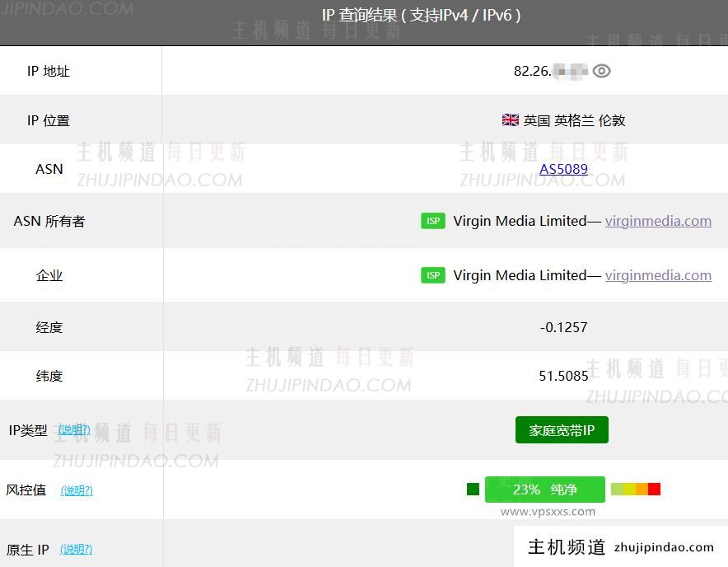The width and height of the screenshot is (728, 567).
Task: Open the 说明 link next to 风控值
Action: click(77, 490)
